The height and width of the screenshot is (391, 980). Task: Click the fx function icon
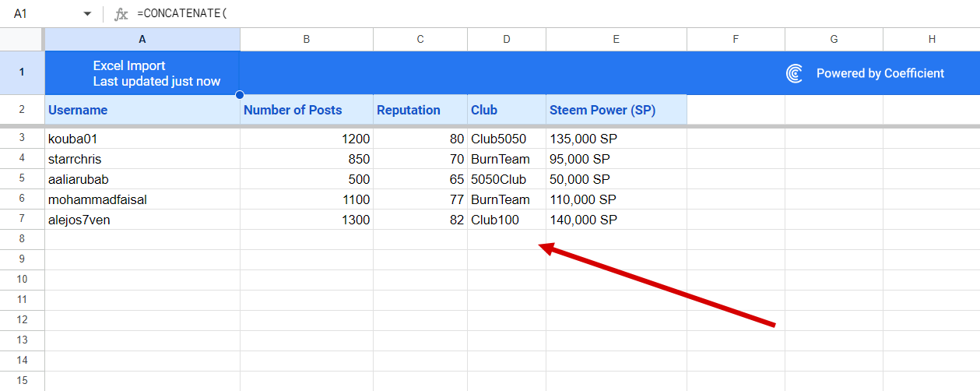(x=121, y=14)
